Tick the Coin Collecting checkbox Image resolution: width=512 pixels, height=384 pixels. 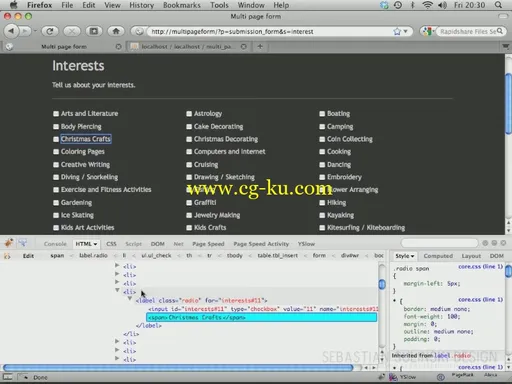[x=322, y=139]
